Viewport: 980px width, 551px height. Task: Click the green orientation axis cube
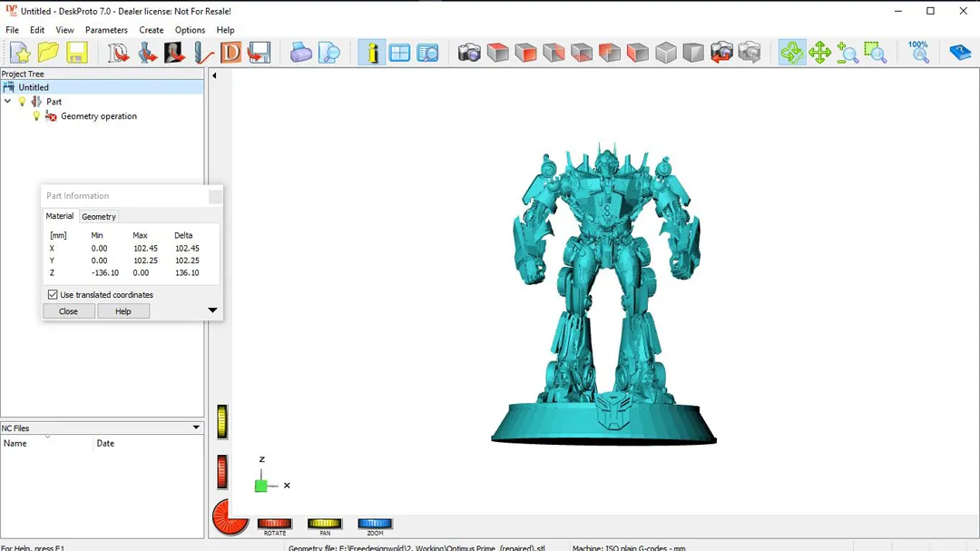pos(261,486)
